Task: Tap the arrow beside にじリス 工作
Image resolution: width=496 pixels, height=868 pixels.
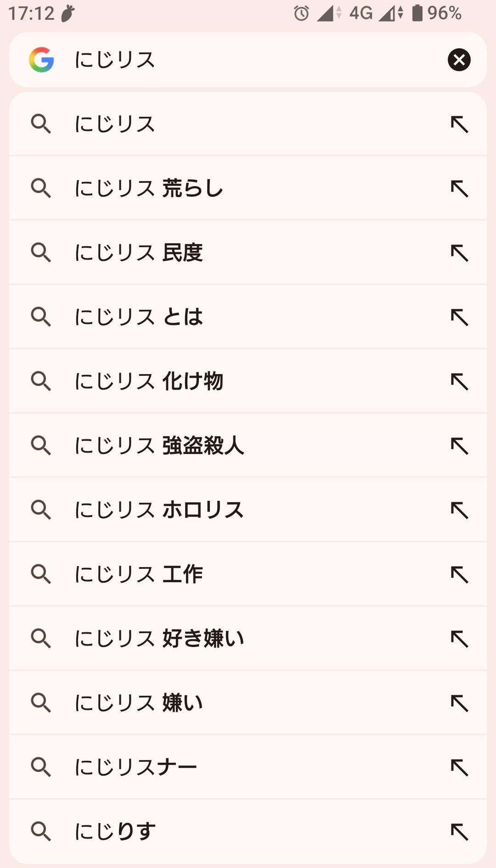Action: click(459, 574)
